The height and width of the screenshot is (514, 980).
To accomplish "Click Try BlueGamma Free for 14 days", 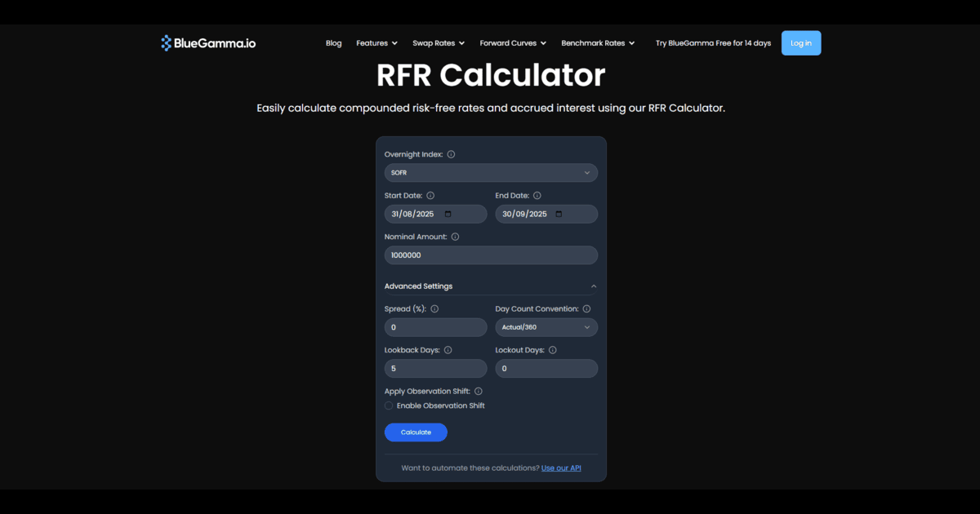I will tap(713, 43).
